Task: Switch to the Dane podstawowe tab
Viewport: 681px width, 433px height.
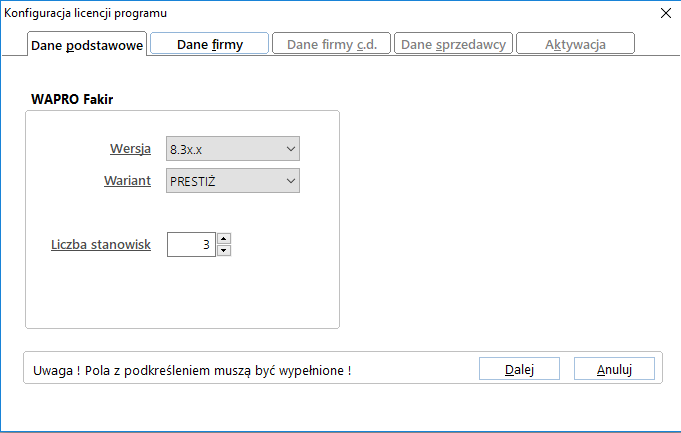Action: pyautogui.click(x=87, y=44)
